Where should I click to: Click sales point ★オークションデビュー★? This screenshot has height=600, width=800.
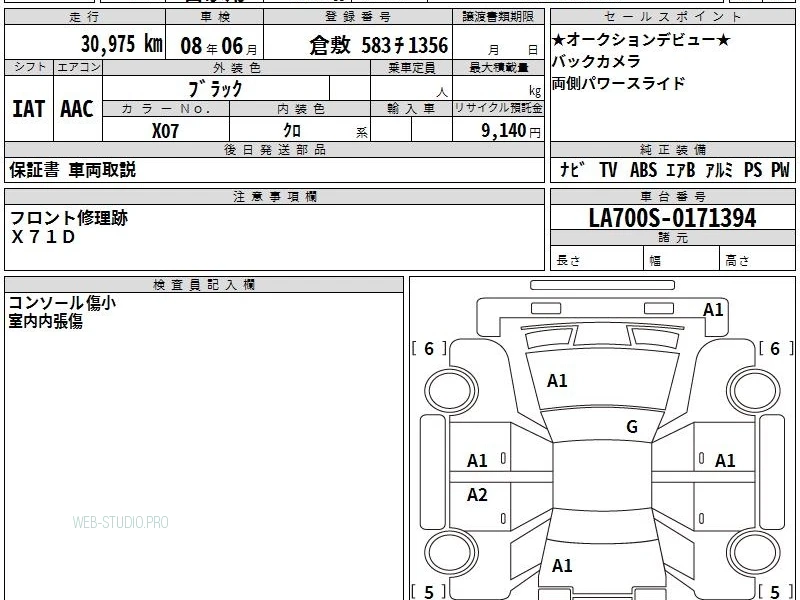pos(640,40)
